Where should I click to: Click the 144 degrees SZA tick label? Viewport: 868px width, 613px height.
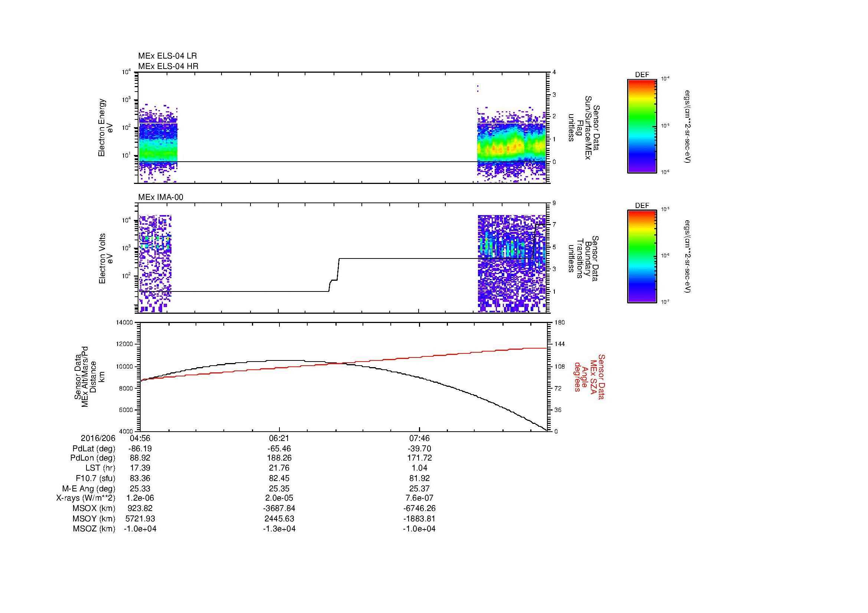pos(560,344)
